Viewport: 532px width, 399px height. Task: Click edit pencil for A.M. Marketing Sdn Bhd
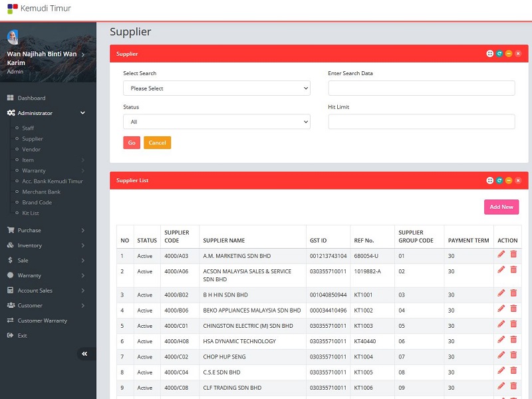501,255
